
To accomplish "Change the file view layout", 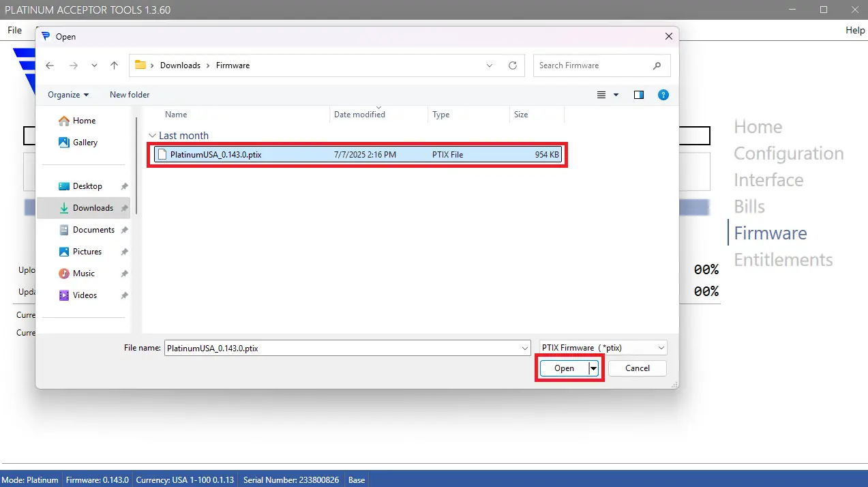I will coord(601,95).
